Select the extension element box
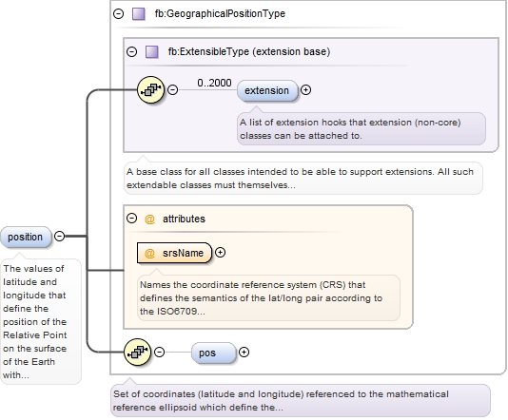Viewport: 508px width, 420px height. (267, 90)
